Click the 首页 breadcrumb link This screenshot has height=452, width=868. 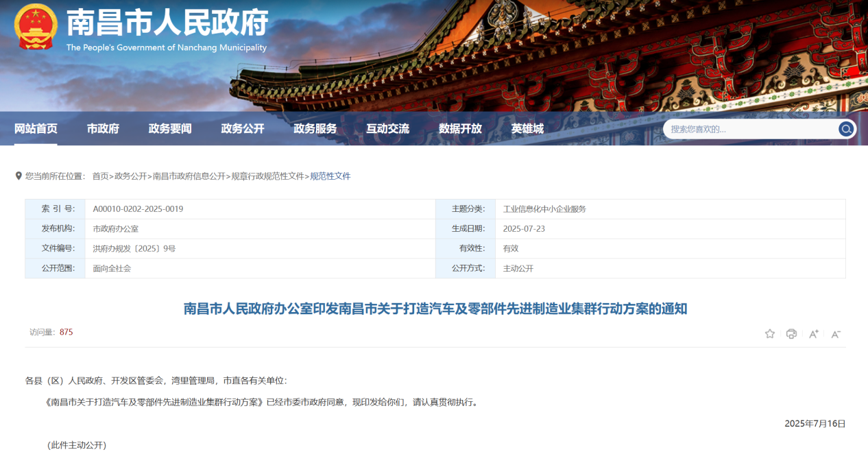coord(100,176)
